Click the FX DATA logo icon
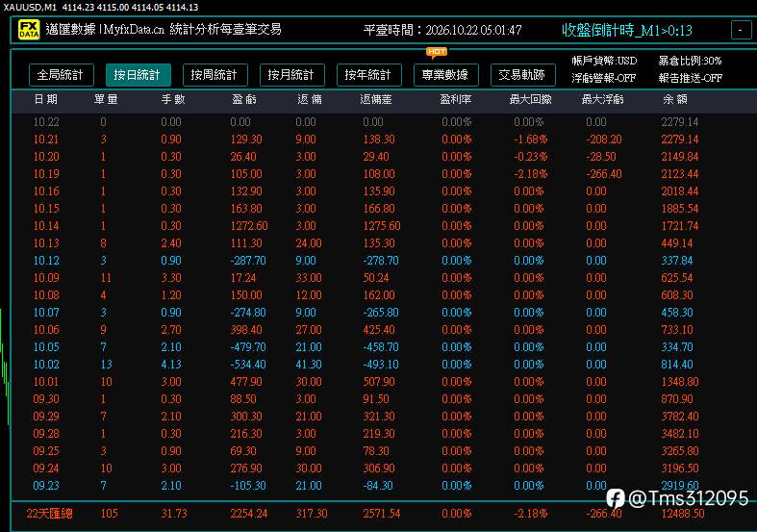 coord(29,30)
